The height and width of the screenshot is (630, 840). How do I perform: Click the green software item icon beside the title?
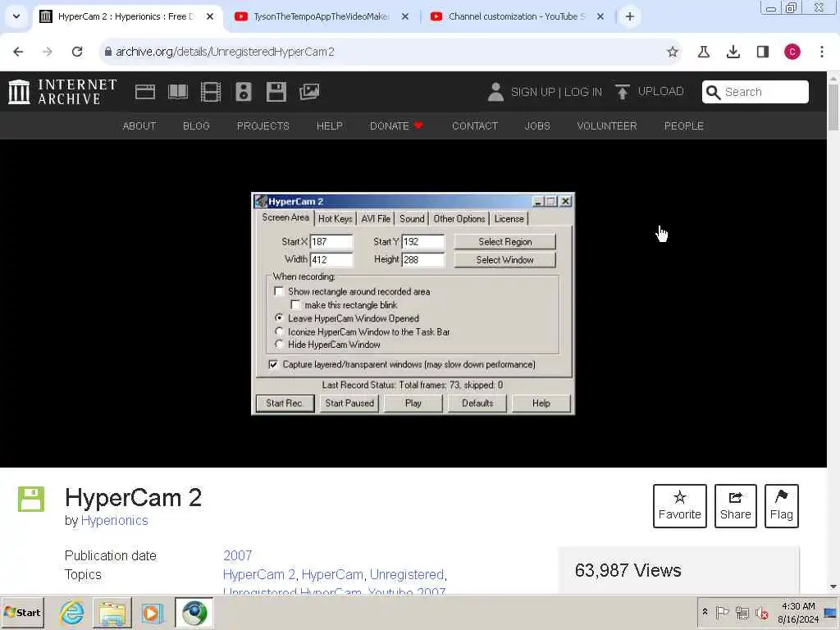click(x=31, y=500)
